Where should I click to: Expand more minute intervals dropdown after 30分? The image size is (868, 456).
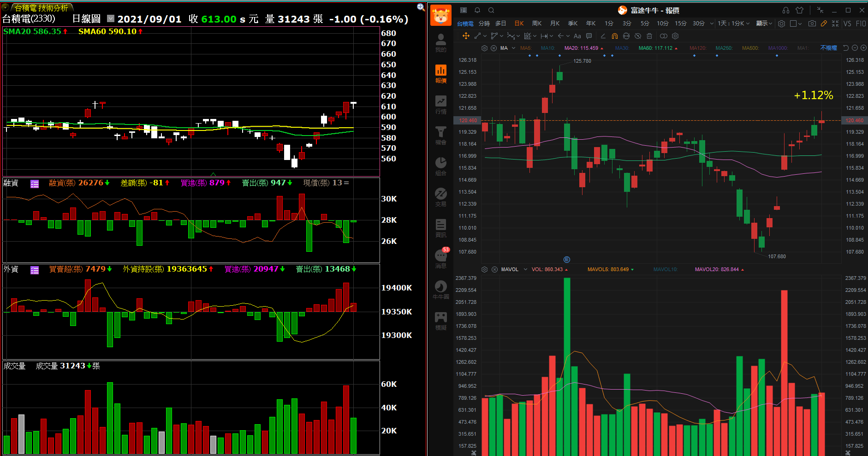pyautogui.click(x=712, y=24)
